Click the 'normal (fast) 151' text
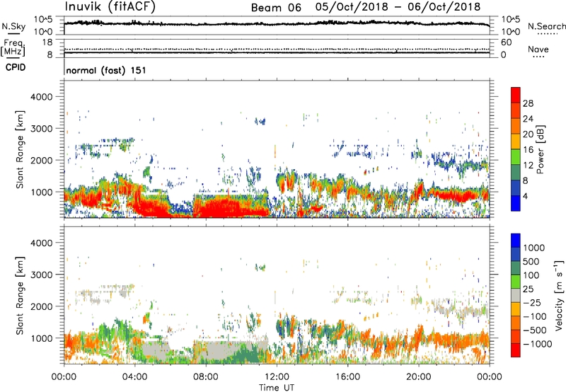The image size is (566, 392). (106, 70)
